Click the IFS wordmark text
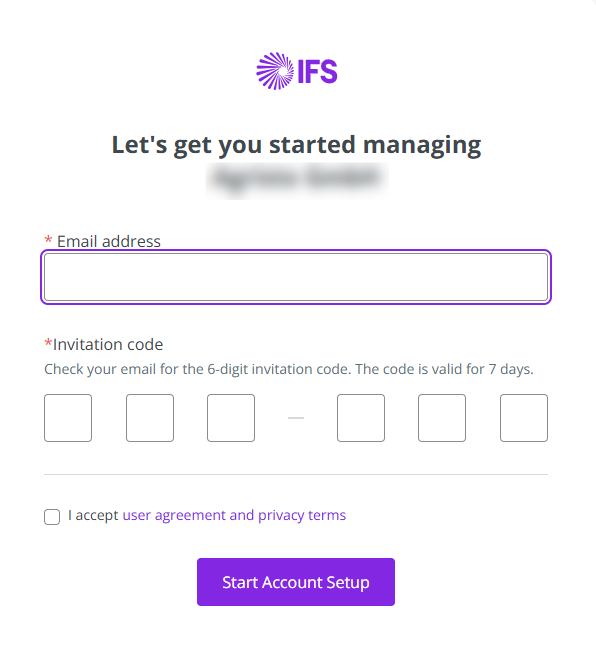This screenshot has width=596, height=648. [x=317, y=71]
